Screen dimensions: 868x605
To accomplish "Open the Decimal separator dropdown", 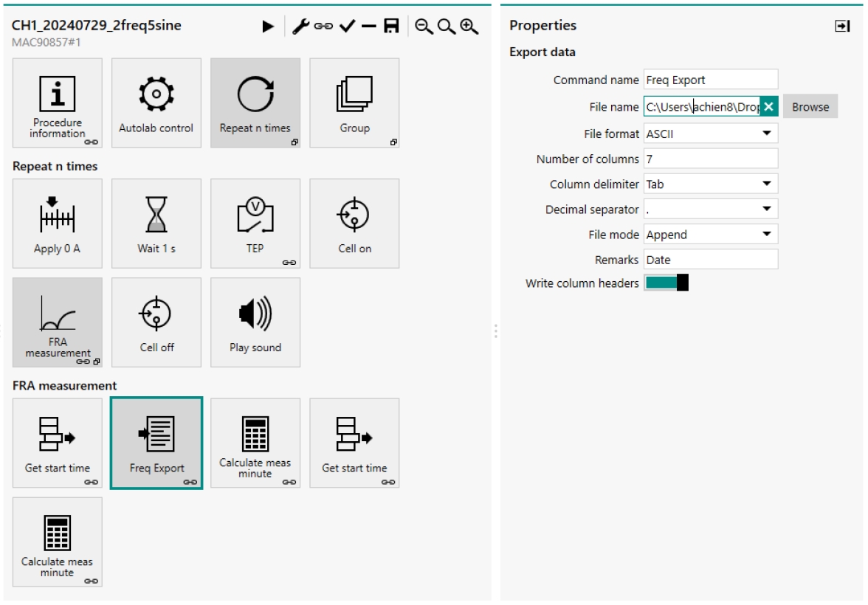I will [x=711, y=210].
